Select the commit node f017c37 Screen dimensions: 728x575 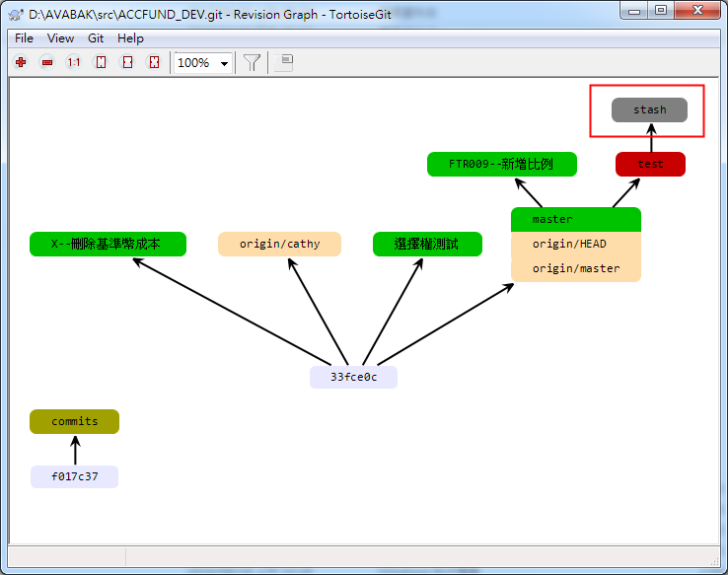tap(74, 476)
